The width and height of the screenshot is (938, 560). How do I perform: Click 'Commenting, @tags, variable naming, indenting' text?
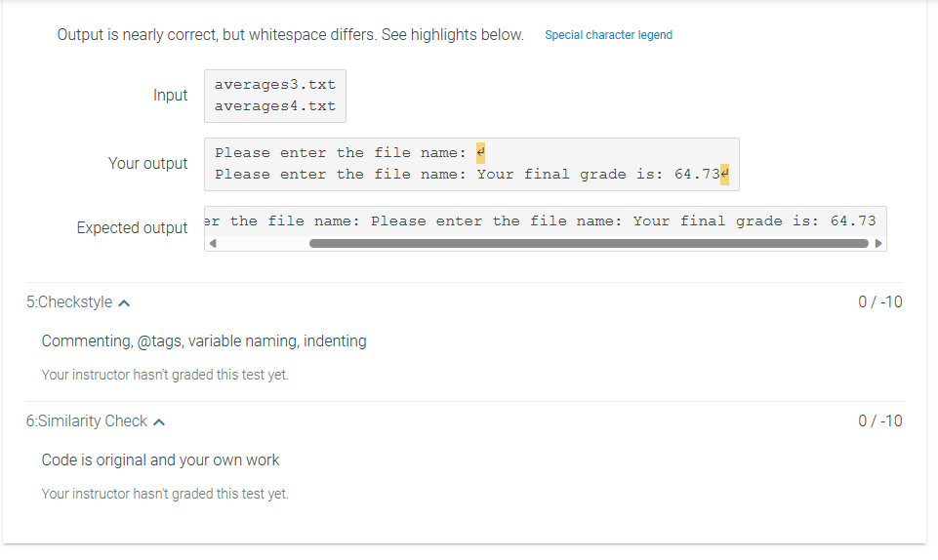coord(204,341)
